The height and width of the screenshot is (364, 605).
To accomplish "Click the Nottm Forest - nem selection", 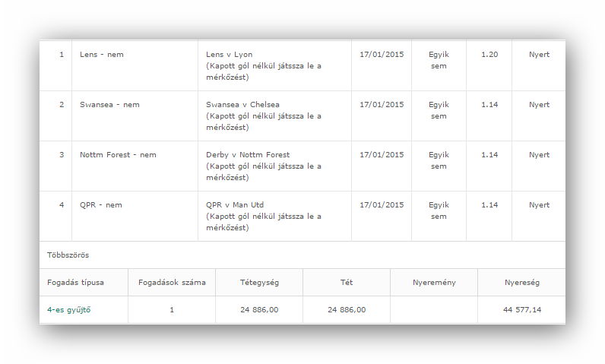I will coord(118,155).
